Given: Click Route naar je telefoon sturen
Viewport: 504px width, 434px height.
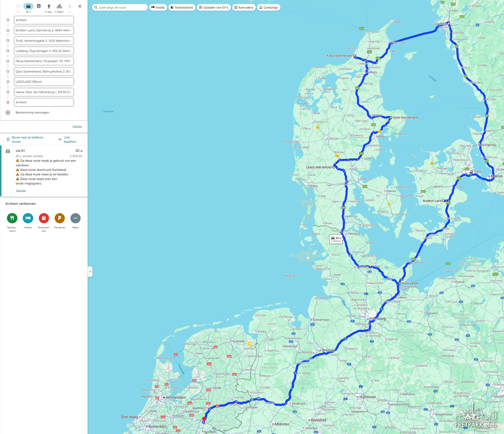Looking at the screenshot, I should [27, 140].
